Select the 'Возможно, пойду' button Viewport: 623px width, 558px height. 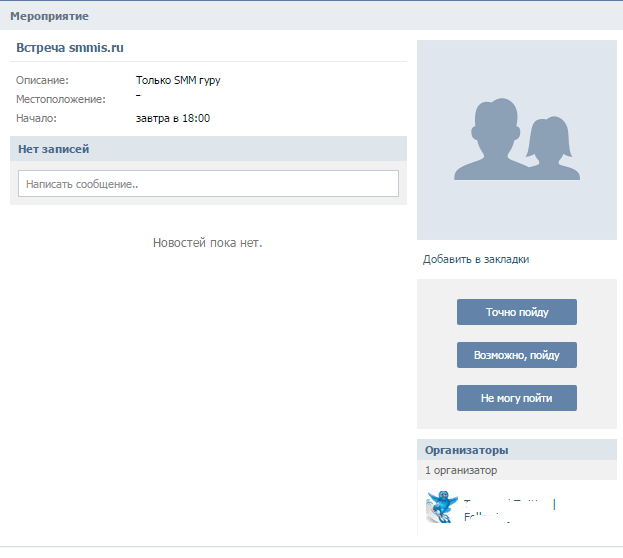coord(517,355)
